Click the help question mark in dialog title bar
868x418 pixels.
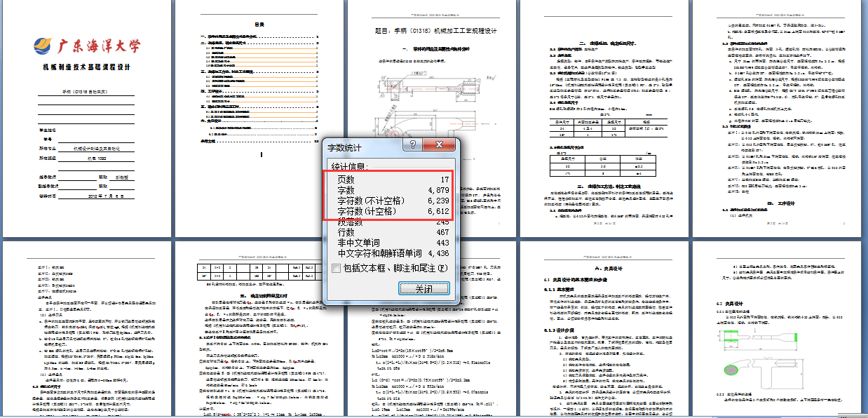pyautogui.click(x=414, y=145)
